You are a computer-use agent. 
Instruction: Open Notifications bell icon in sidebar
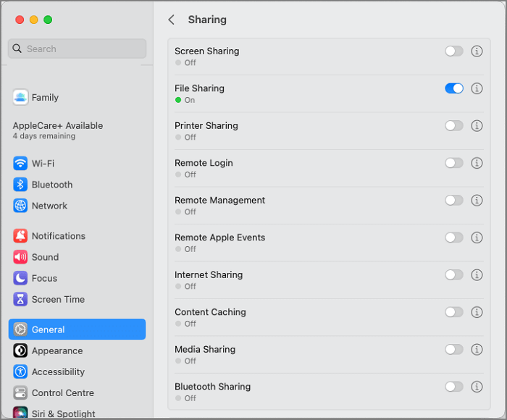click(20, 236)
